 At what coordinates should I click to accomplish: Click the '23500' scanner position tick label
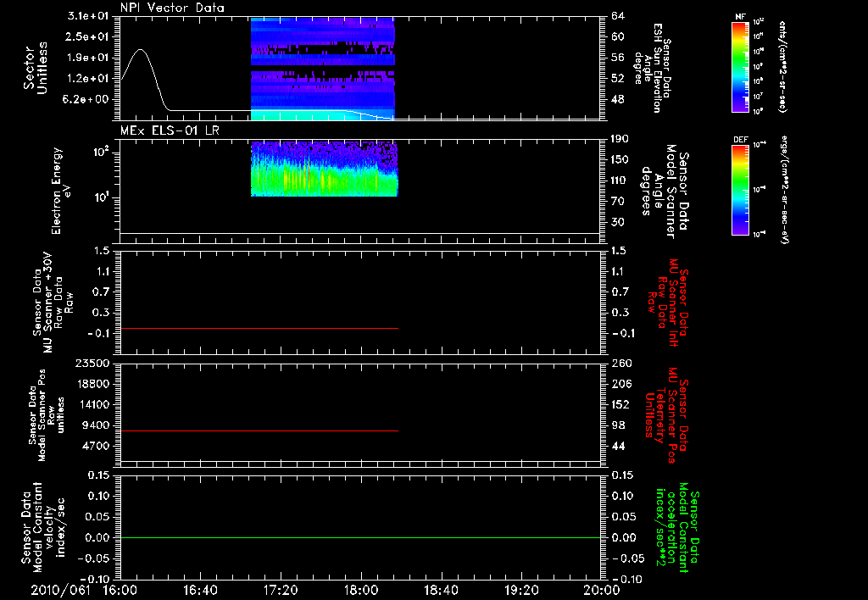[92, 363]
